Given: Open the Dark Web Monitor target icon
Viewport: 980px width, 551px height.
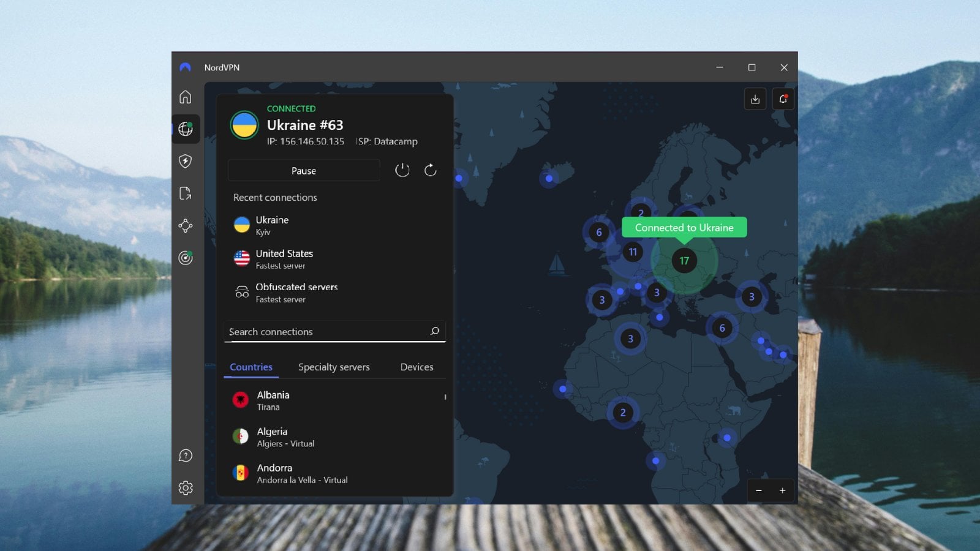Looking at the screenshot, I should [x=186, y=258].
